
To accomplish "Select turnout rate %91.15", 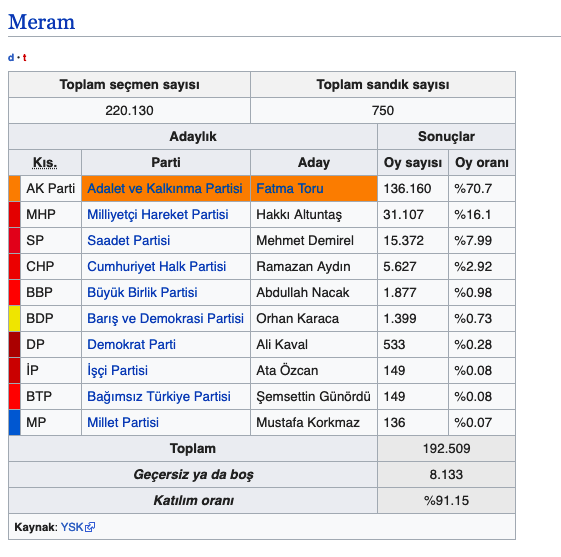I will [x=446, y=500].
